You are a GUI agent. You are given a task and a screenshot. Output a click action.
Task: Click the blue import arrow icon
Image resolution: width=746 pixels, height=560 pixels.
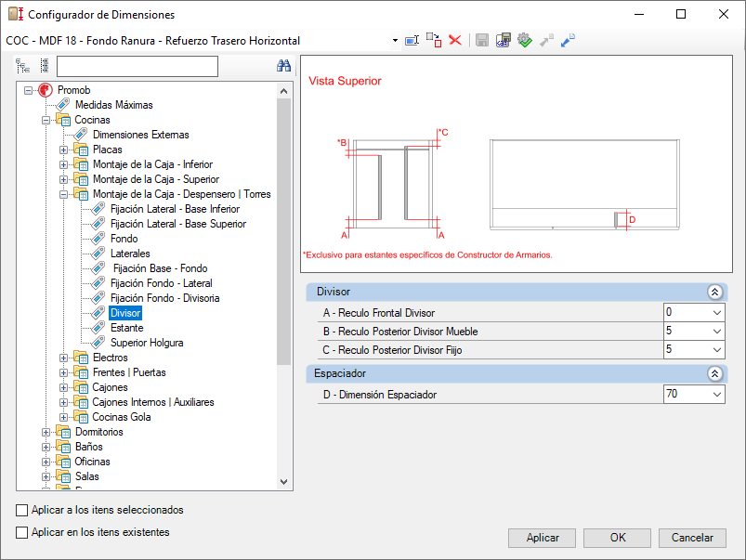tap(568, 41)
